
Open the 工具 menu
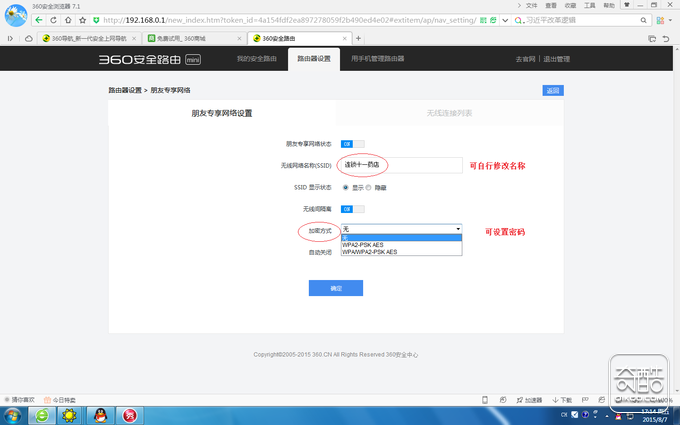coord(590,5)
